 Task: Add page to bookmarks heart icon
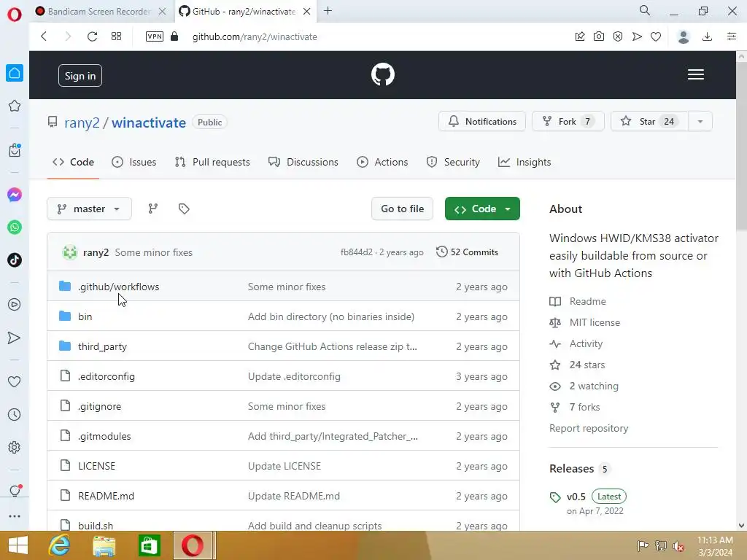click(656, 36)
